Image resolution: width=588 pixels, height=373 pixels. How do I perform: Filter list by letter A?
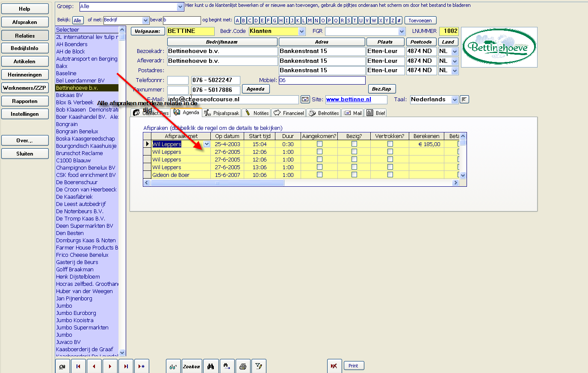tap(237, 21)
